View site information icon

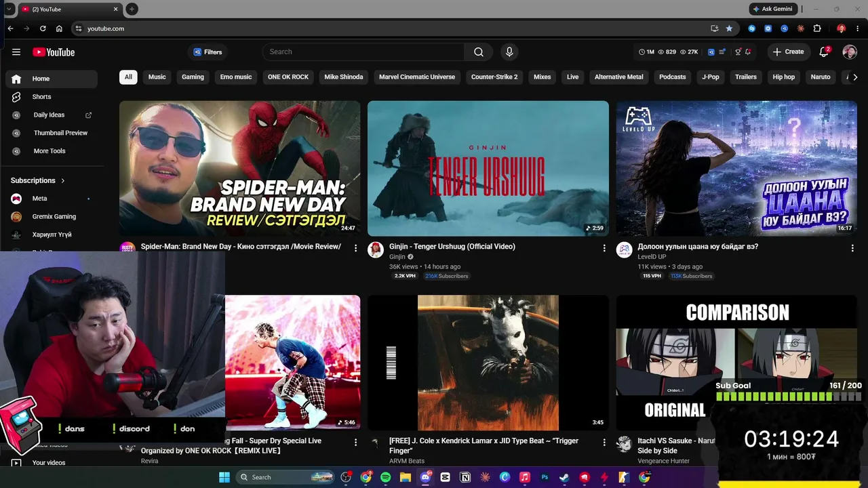[79, 28]
